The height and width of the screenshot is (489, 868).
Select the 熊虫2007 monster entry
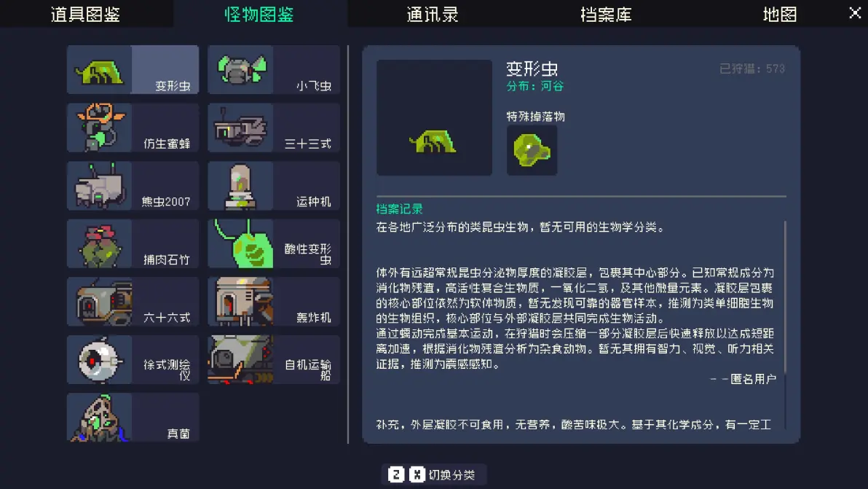pos(133,186)
